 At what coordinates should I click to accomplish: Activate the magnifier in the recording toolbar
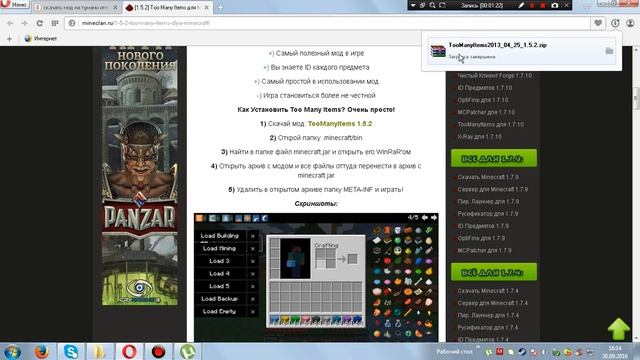[432, 5]
